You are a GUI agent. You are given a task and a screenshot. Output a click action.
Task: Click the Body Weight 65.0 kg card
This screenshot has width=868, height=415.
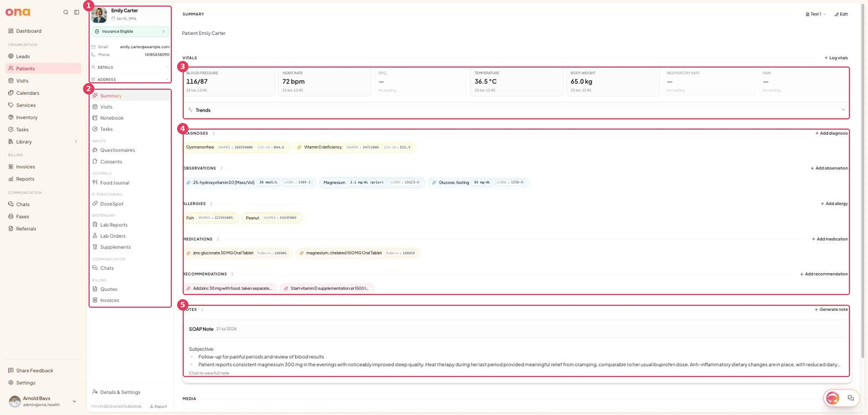pyautogui.click(x=613, y=82)
